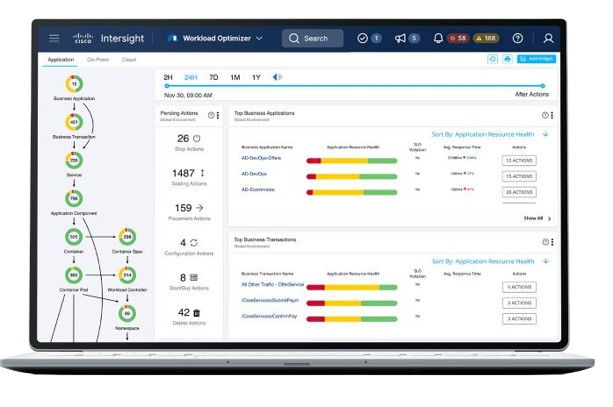Select the 1Y time range
Image resolution: width=613 pixels, height=407 pixels.
coord(256,77)
